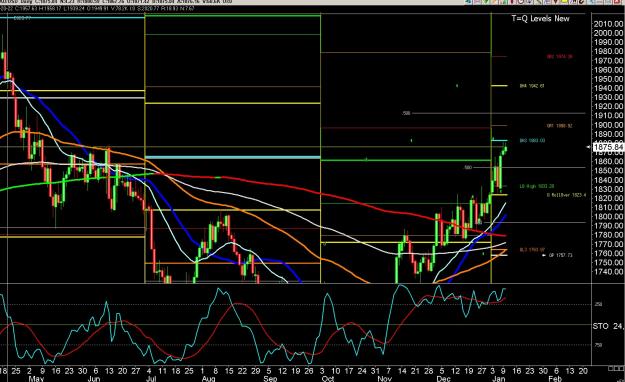
Task: Click the 250 stochastic scale label
Action: [598, 304]
